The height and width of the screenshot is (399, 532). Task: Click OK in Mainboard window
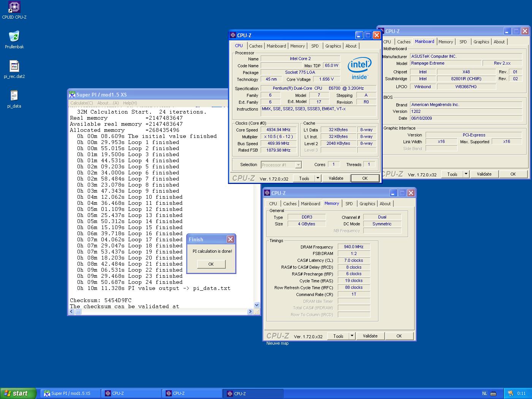point(513,174)
